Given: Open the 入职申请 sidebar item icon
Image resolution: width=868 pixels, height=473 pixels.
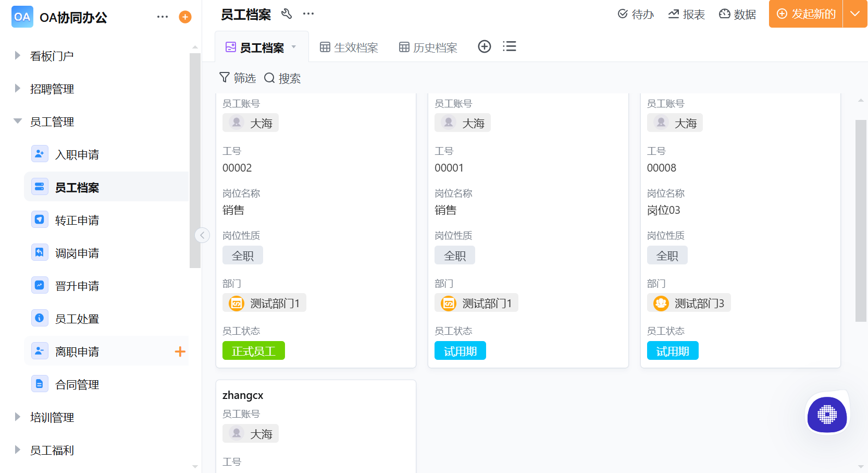Looking at the screenshot, I should coord(40,153).
